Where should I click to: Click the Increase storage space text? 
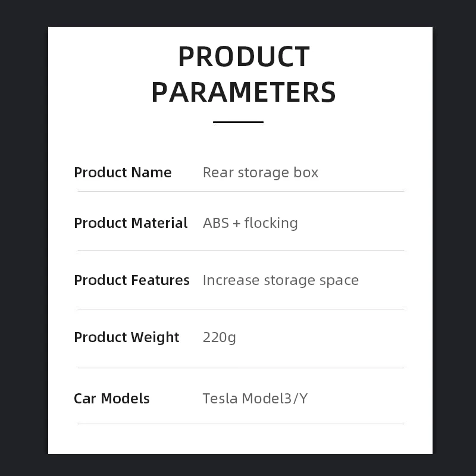280,280
